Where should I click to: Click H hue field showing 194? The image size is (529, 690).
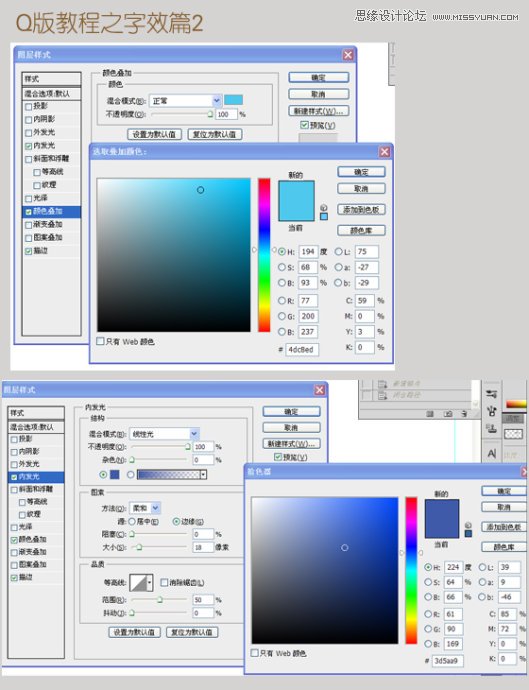pos(308,252)
